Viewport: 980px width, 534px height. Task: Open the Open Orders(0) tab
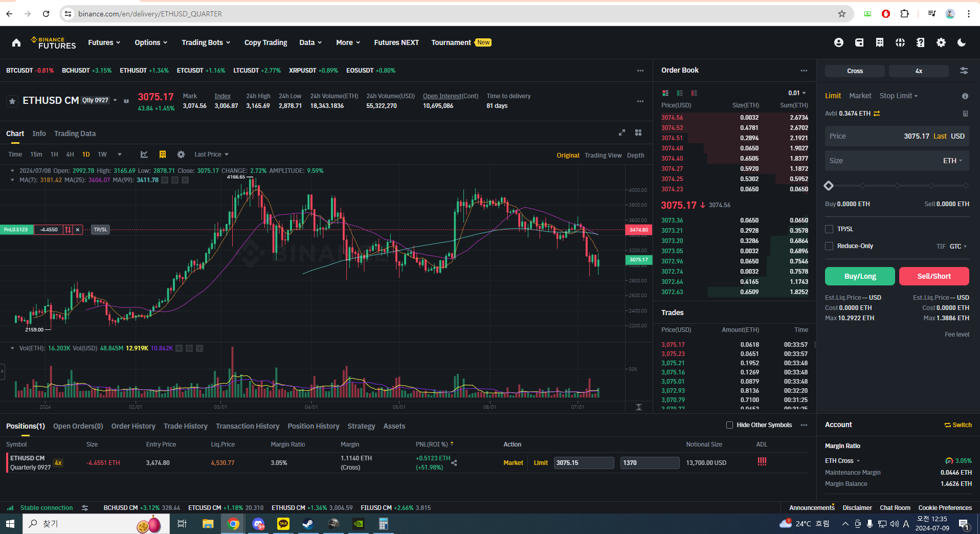(x=78, y=426)
